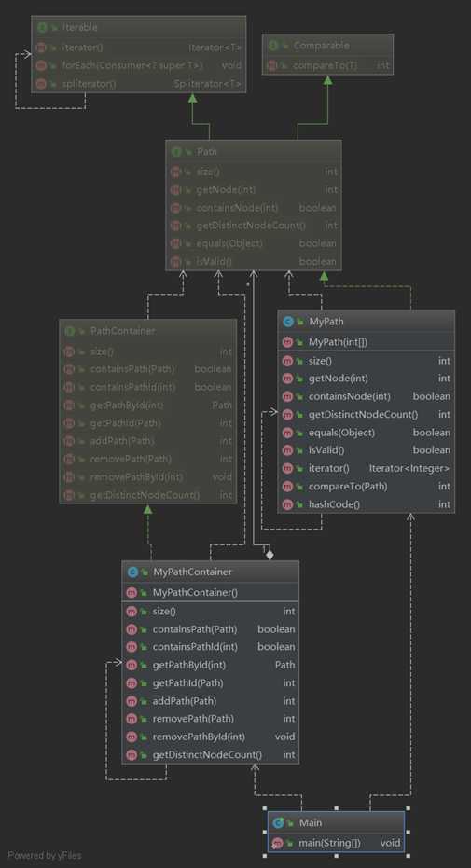471x868 pixels.
Task: Click the MyPath class icon
Action: [288, 321]
